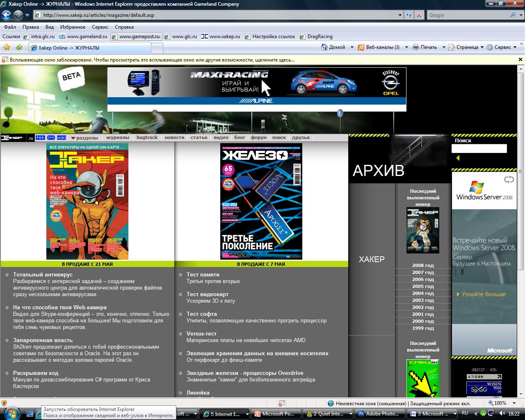The image size is (525, 420).
Task: Open the www.gameland.ru links bar shortcut
Action: pos(83,37)
